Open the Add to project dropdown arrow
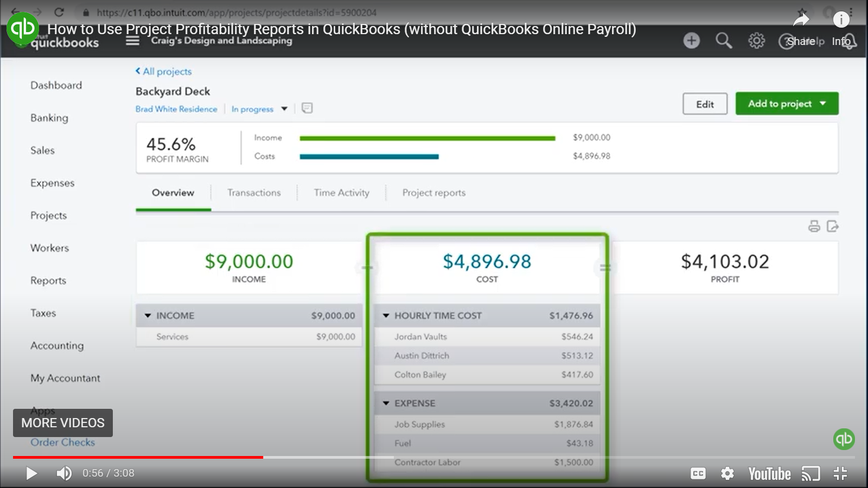Image resolution: width=868 pixels, height=488 pixels. [x=822, y=103]
